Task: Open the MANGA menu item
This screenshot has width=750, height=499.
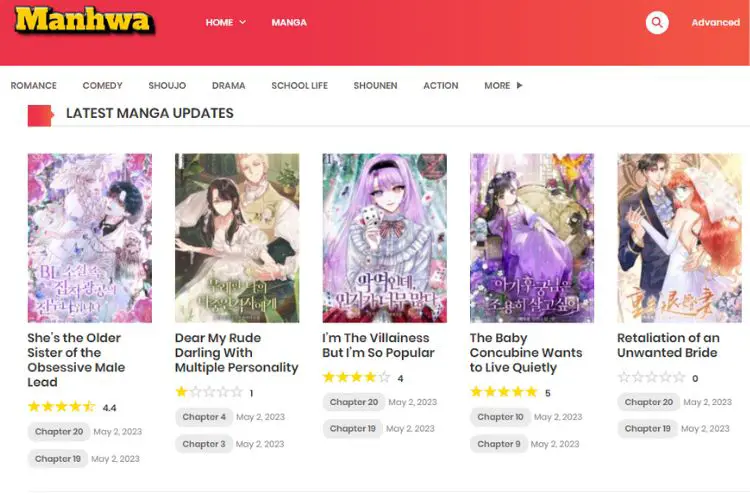Action: [x=289, y=22]
